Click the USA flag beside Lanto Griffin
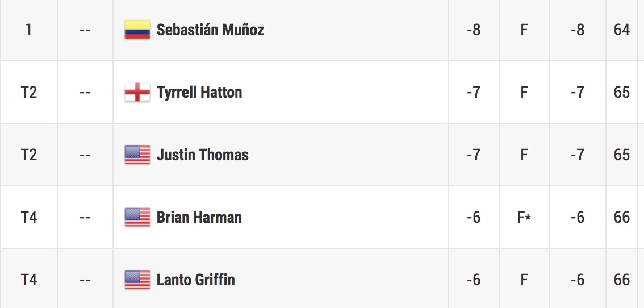This screenshot has width=644, height=308. point(137,280)
